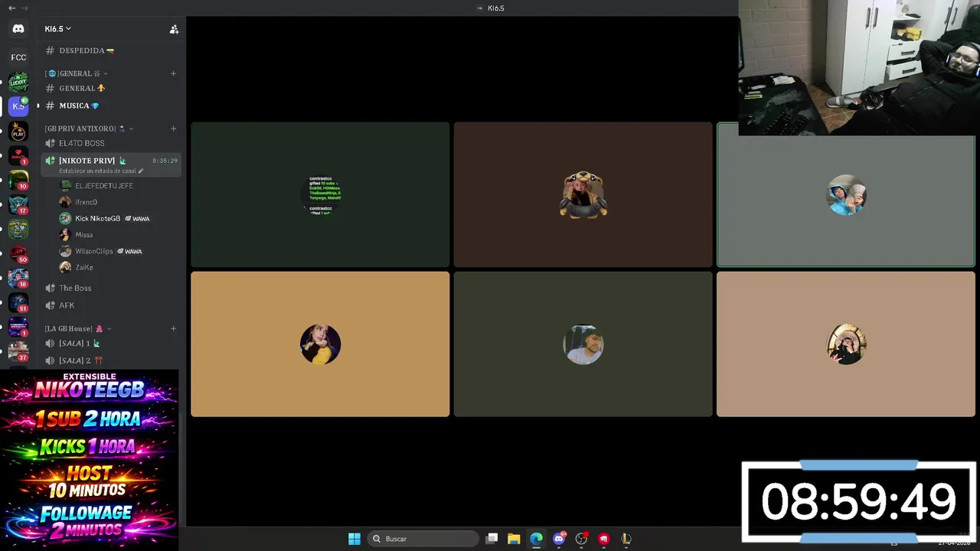
Task: Collapse the GENERAL category
Action: point(76,73)
